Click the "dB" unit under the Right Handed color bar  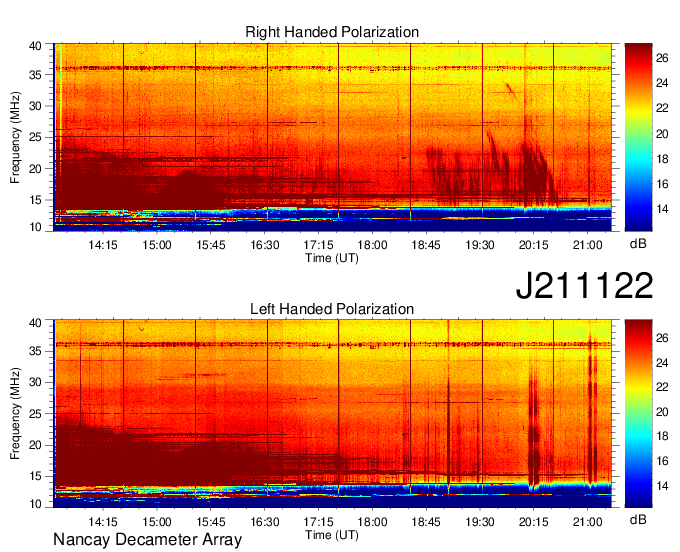click(x=638, y=244)
